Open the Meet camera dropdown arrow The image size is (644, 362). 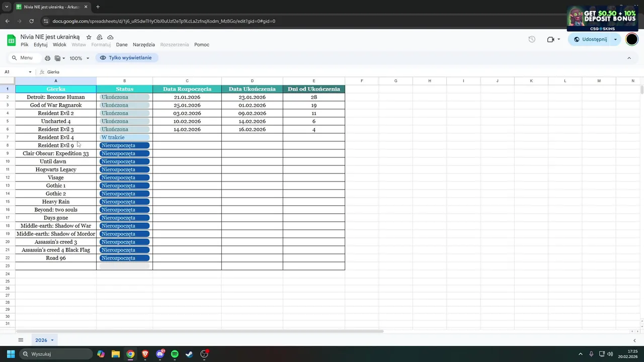point(558,39)
